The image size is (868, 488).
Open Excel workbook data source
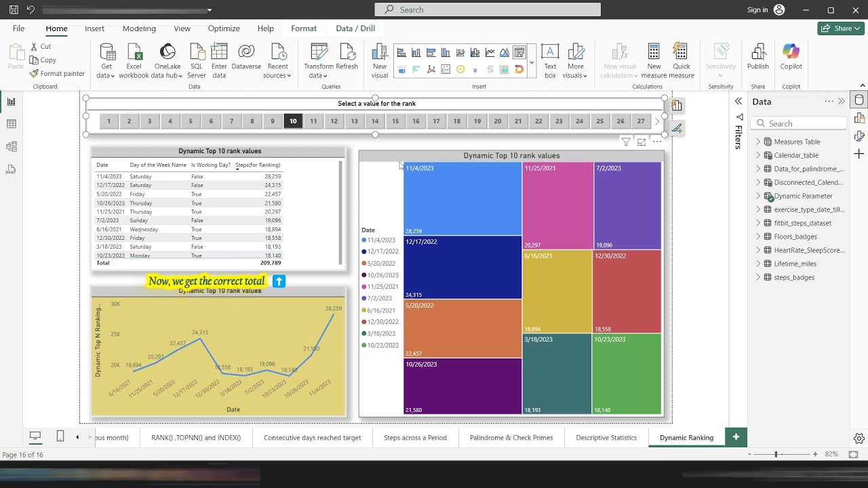[x=134, y=61]
